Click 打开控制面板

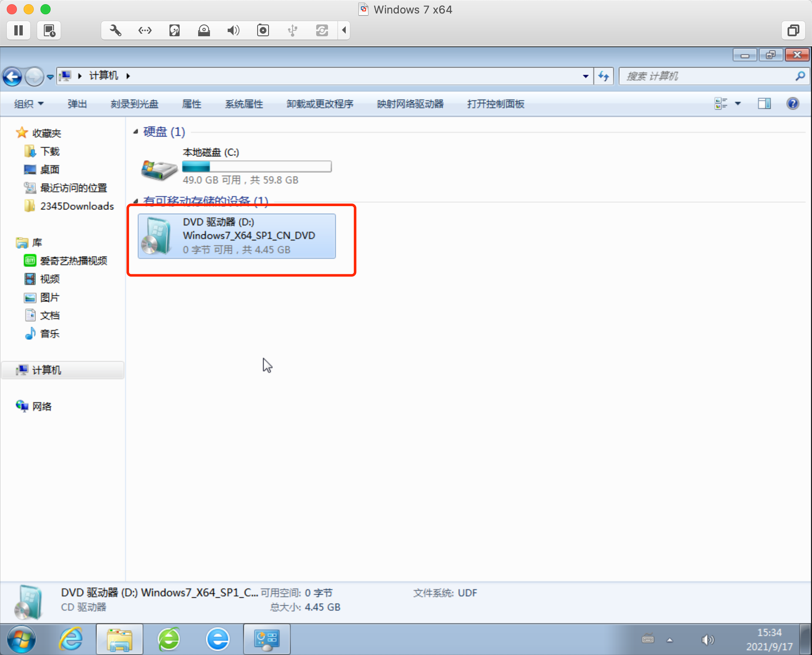[496, 104]
